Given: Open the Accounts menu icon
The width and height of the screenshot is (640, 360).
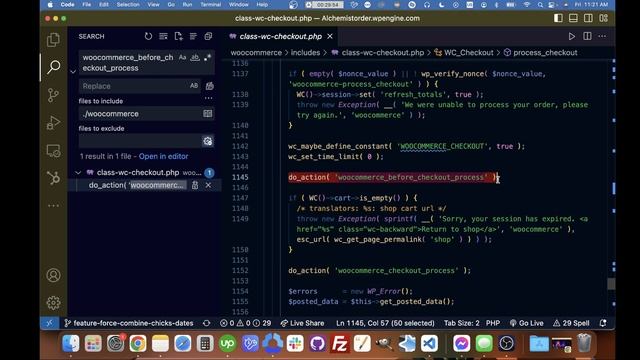Looking at the screenshot, I should [x=53, y=275].
